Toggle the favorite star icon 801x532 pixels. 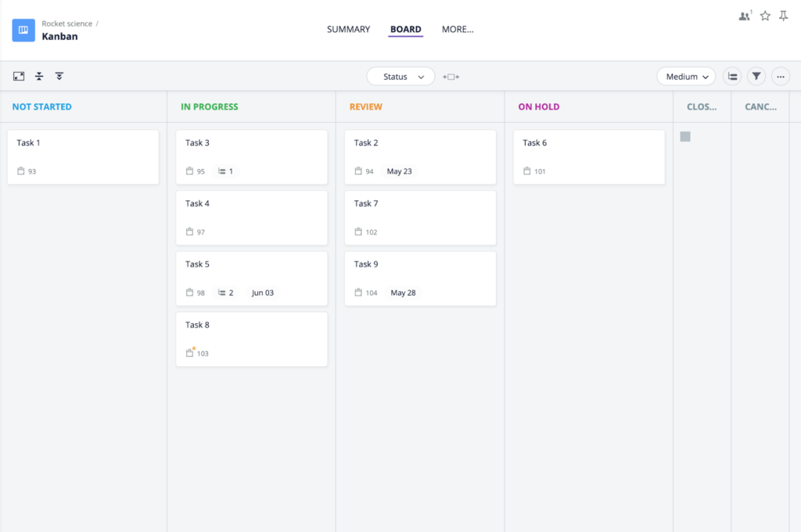point(764,15)
